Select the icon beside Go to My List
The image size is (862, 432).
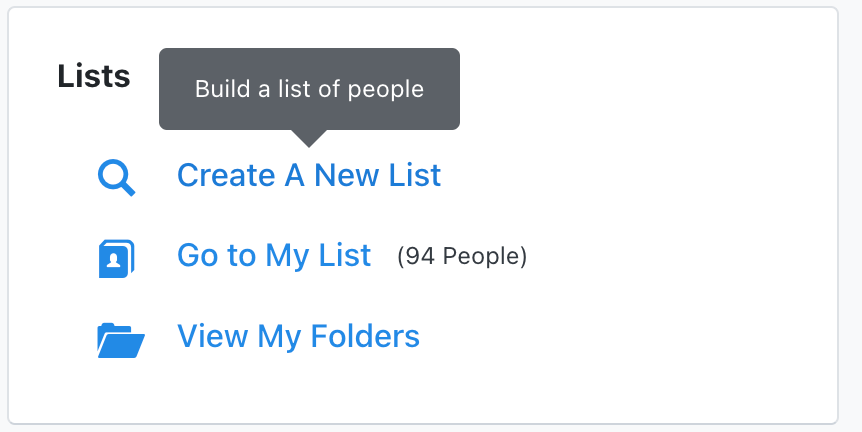[117, 258]
